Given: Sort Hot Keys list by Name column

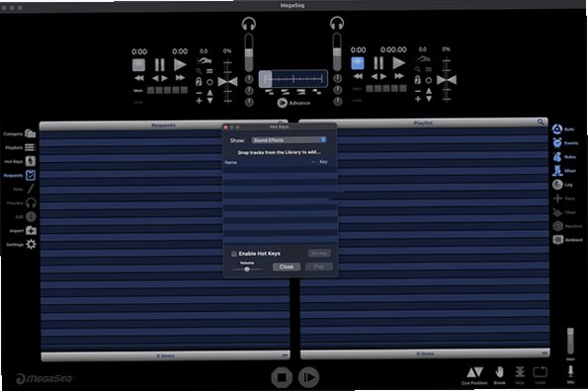Looking at the screenshot, I should pyautogui.click(x=231, y=162).
